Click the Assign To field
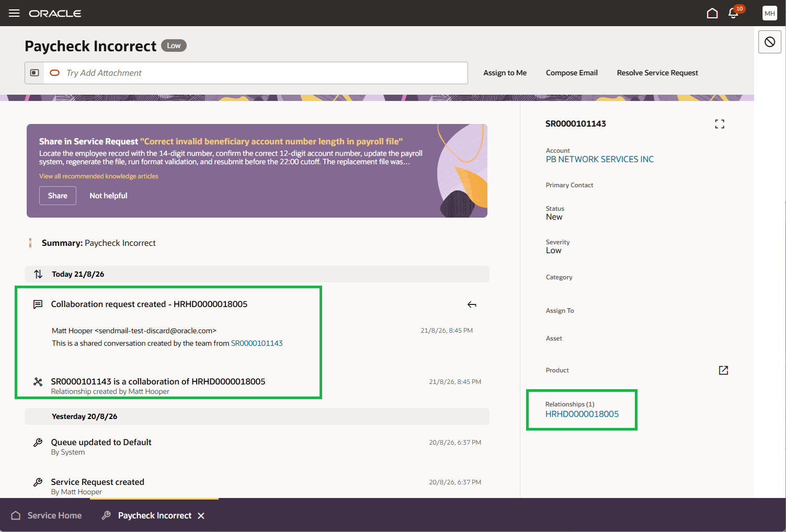Image resolution: width=786 pixels, height=532 pixels. click(560, 311)
